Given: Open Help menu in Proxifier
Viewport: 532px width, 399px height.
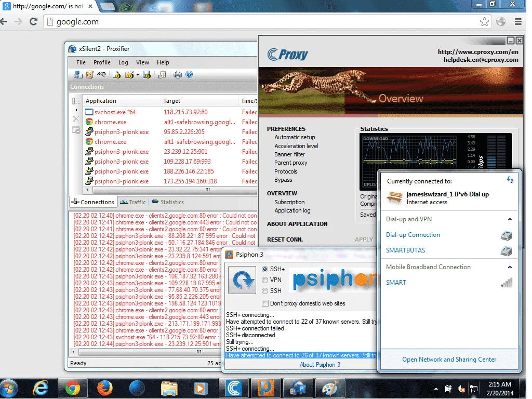Looking at the screenshot, I should point(163,62).
